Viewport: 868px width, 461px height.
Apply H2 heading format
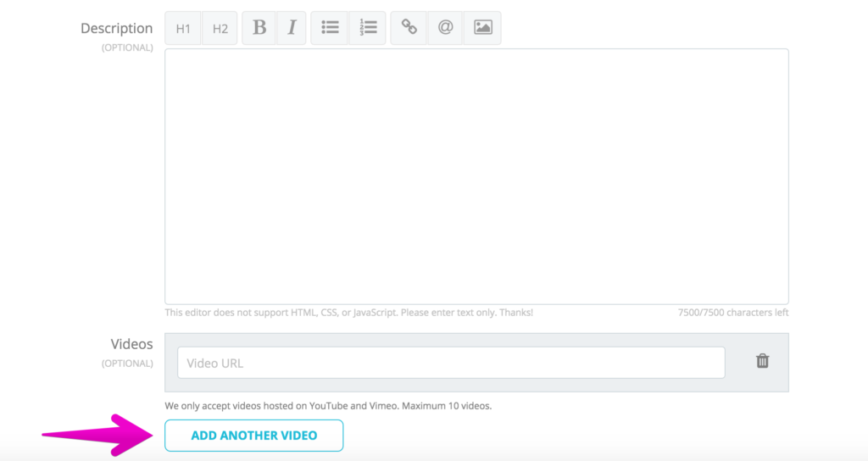(220, 28)
